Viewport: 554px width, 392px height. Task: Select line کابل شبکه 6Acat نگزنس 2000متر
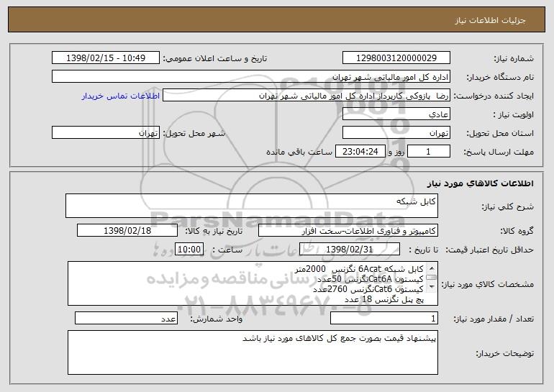click(359, 270)
